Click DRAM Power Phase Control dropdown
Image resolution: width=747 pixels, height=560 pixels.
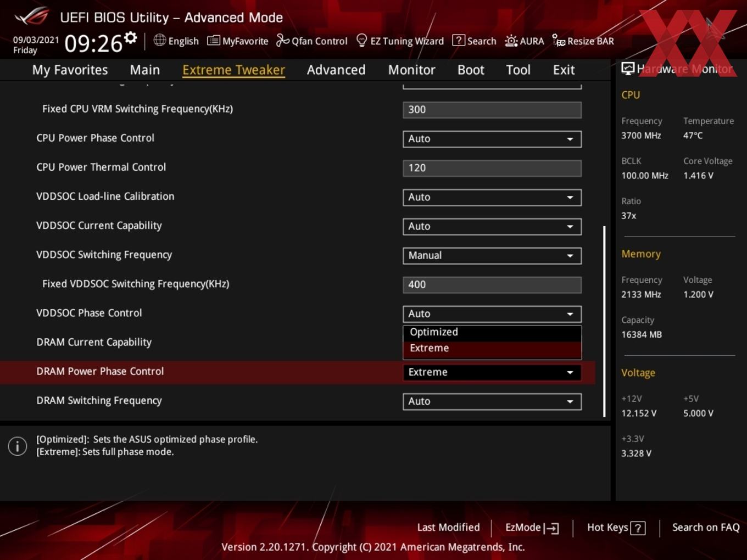pos(492,372)
